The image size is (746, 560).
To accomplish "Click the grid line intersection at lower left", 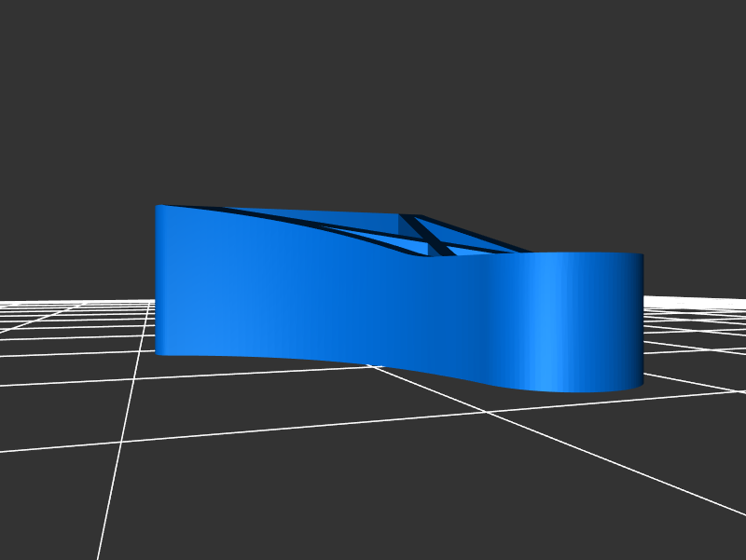I will point(120,442).
